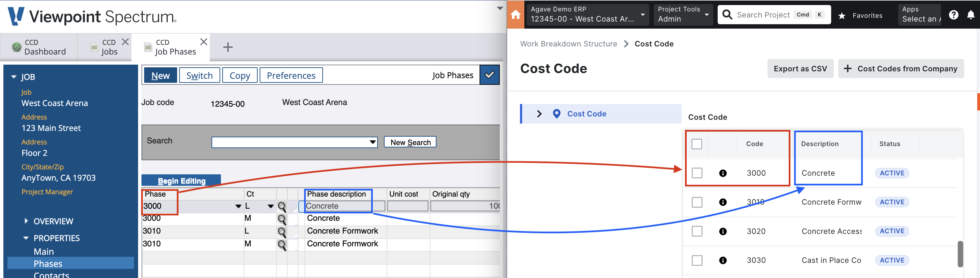Close the CCD Job Phases tab
The width and height of the screenshot is (980, 278).
204,42
